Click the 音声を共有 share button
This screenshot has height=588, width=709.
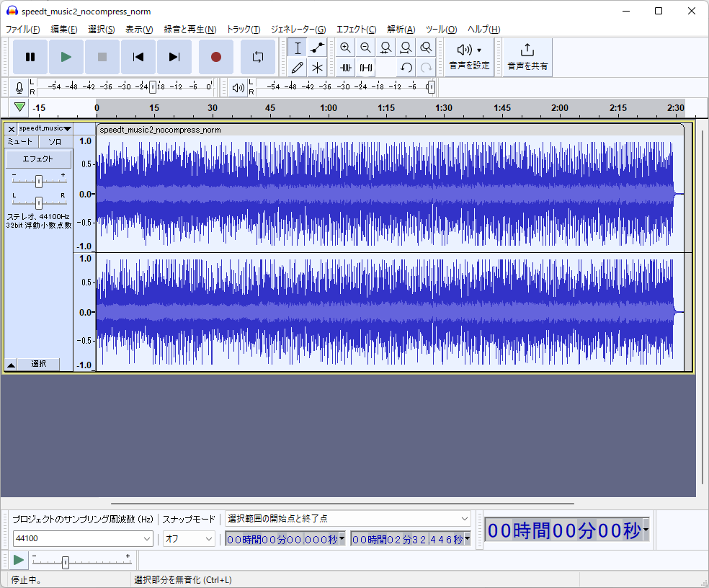527,57
